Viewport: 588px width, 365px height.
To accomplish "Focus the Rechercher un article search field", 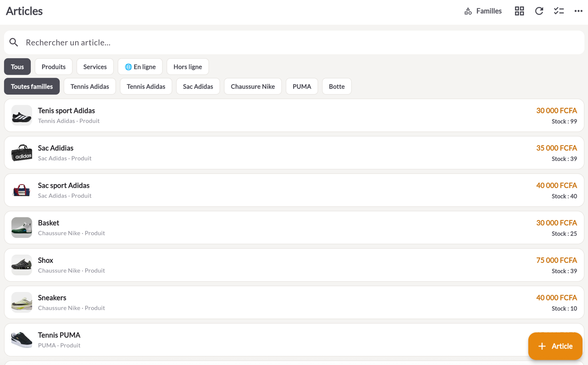I will click(294, 42).
